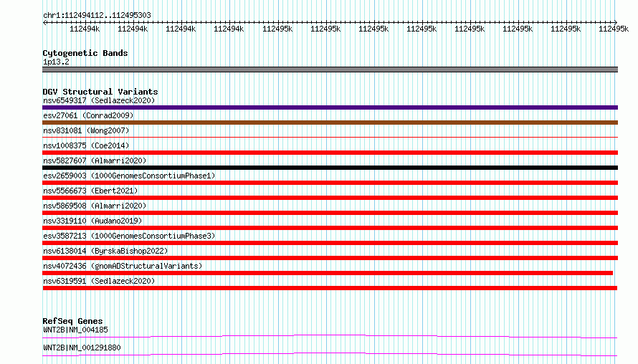Open the WNT2B|NM_004185 gene label

(x=75, y=330)
